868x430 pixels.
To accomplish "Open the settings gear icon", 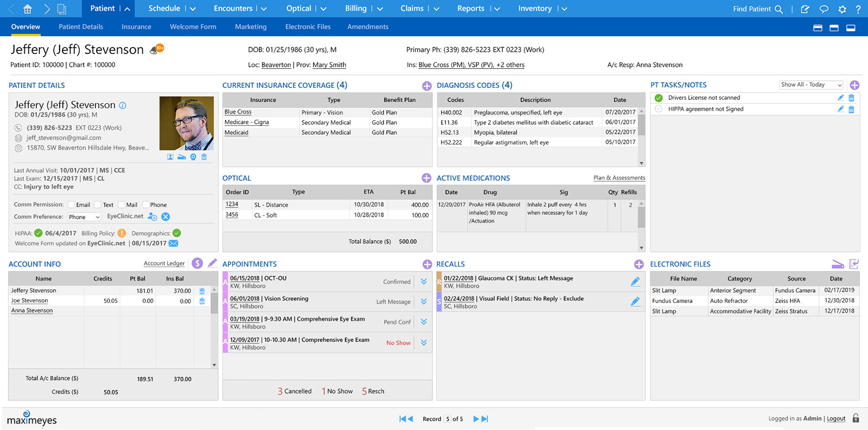I will click(842, 9).
